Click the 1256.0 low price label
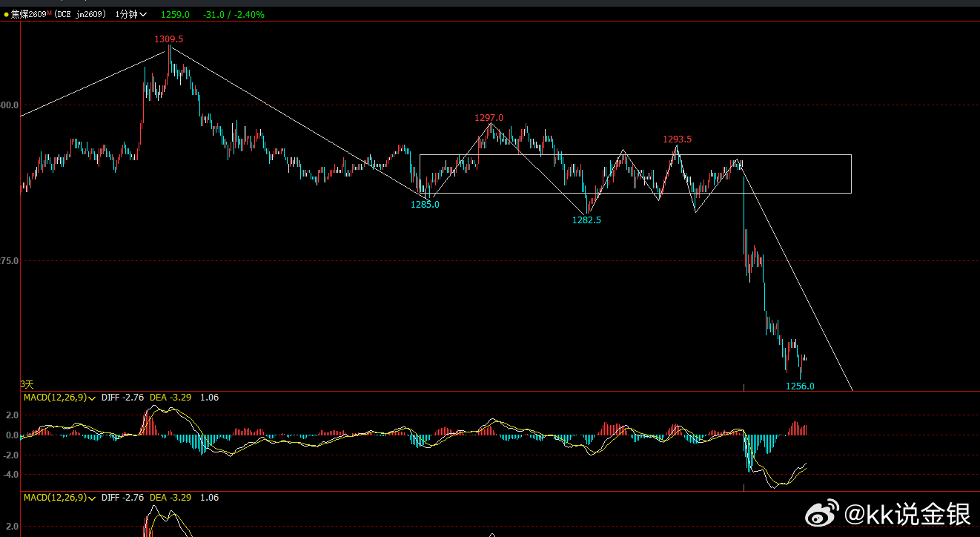The image size is (980, 537). [x=800, y=386]
